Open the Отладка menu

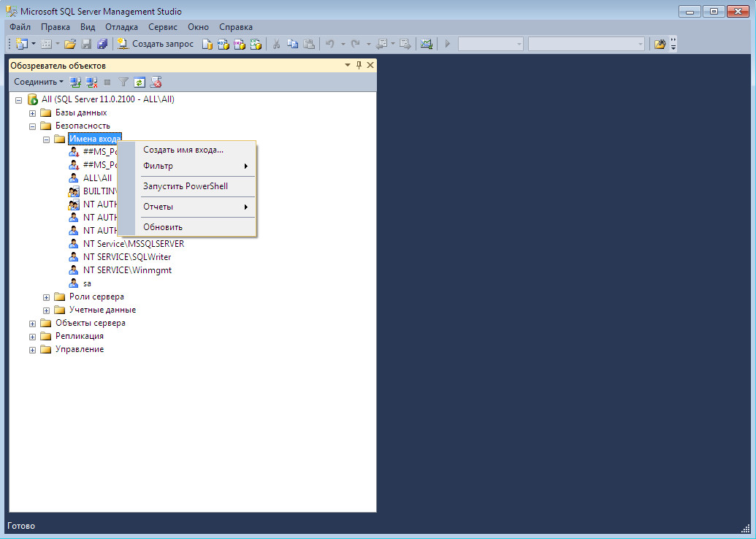(121, 27)
